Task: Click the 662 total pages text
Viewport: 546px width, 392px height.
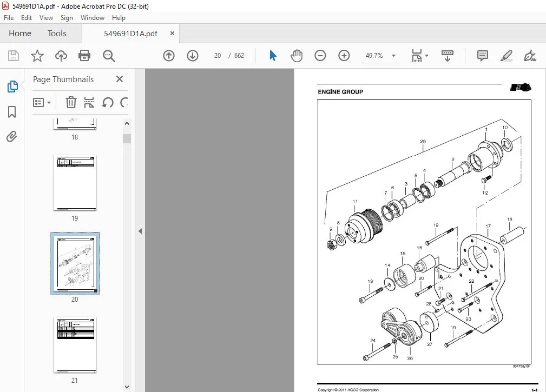Action: (x=239, y=56)
